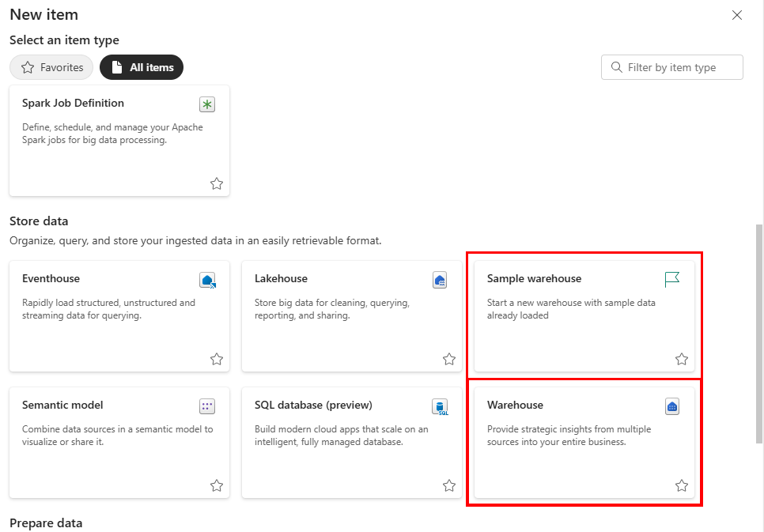Select the Eventhouse item icon

(207, 280)
